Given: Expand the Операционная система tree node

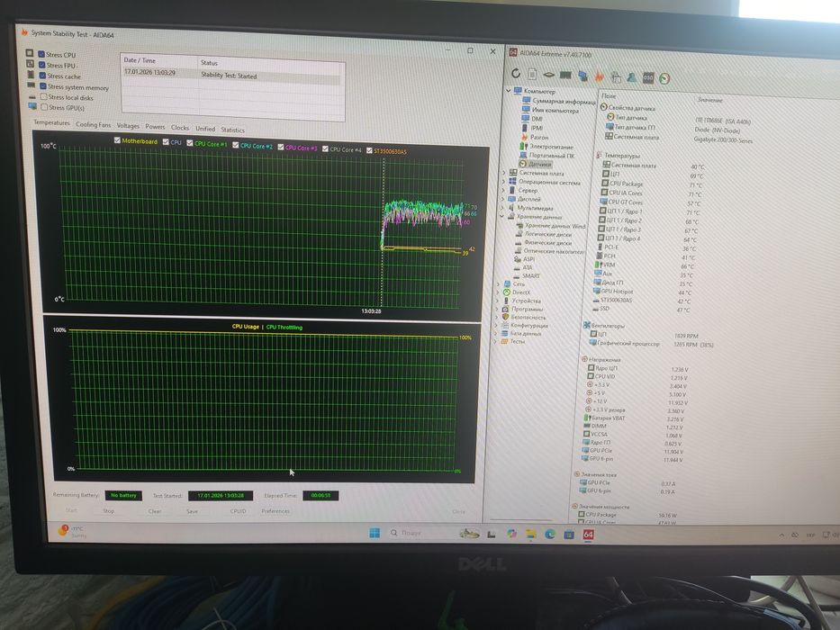Looking at the screenshot, I should point(503,181).
